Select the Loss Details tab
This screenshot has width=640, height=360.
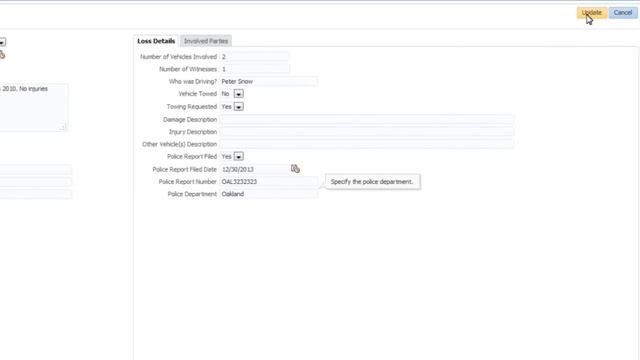coord(156,41)
